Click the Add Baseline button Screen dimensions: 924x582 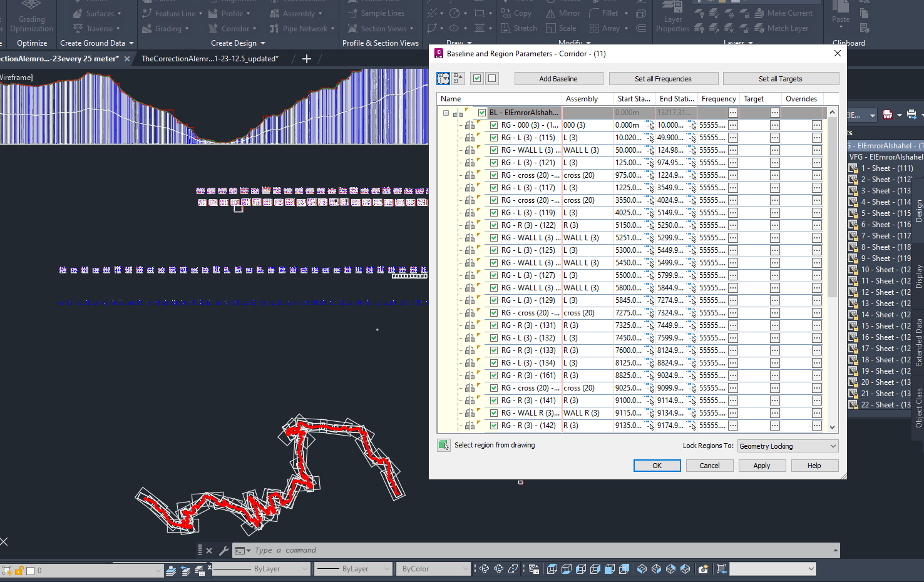pos(558,79)
